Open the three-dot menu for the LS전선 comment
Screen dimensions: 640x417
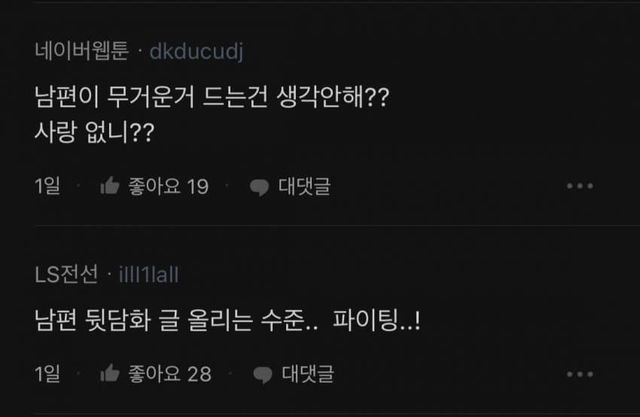click(x=580, y=374)
